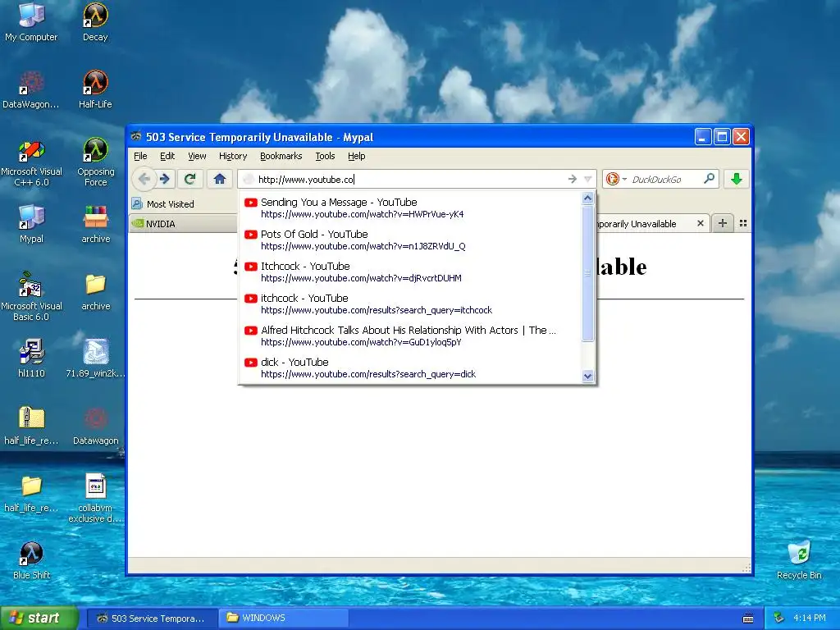Select collabvm exclusive file icon

coord(95,498)
